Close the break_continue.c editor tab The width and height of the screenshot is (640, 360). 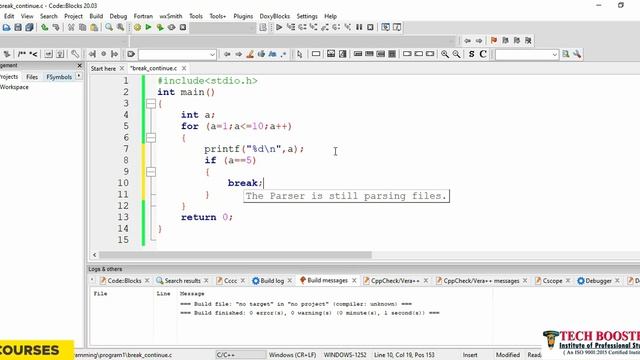(x=184, y=68)
